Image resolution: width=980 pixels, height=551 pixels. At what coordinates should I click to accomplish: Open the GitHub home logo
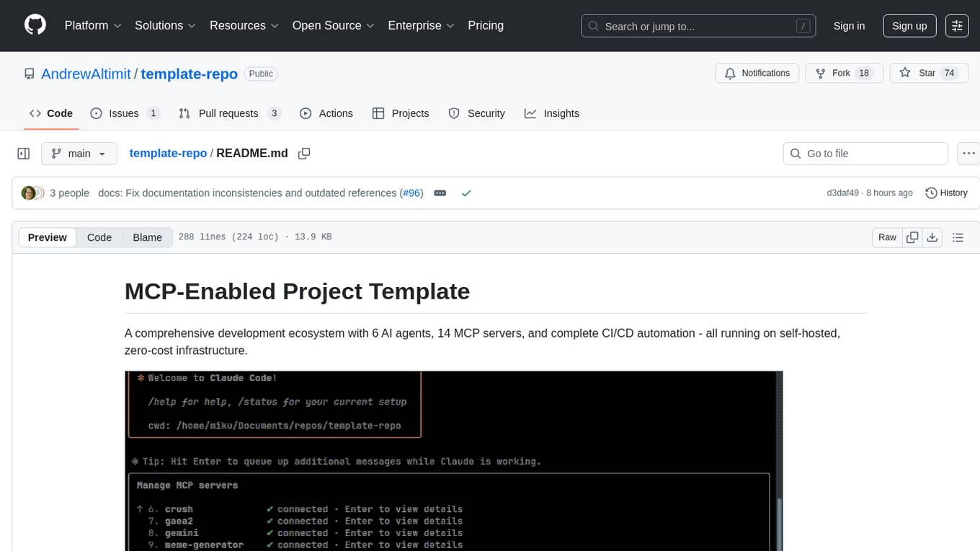pyautogui.click(x=35, y=25)
